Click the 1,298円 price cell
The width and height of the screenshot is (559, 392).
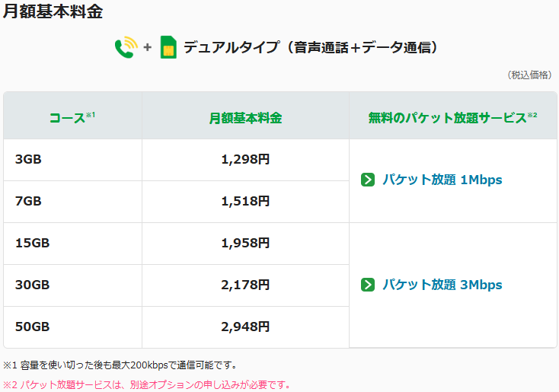click(x=245, y=160)
